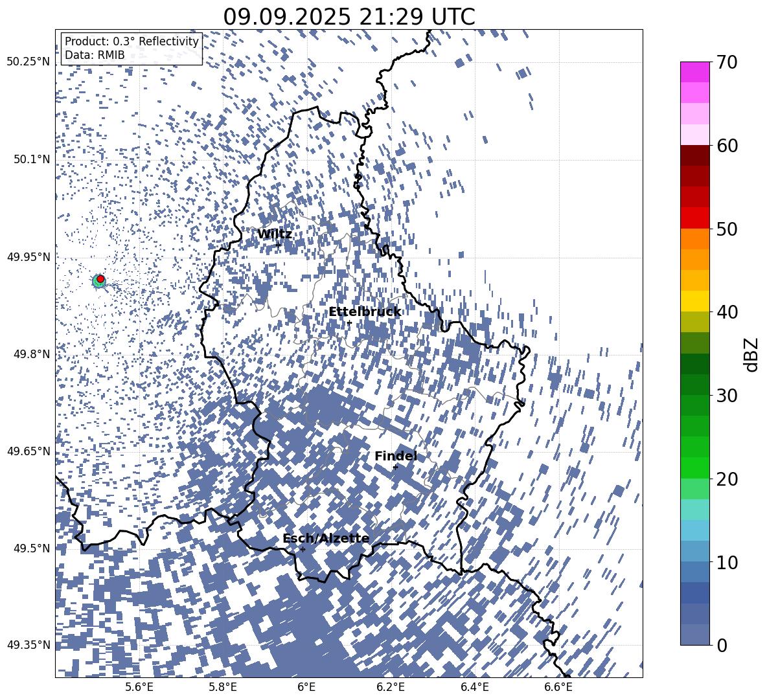Click the 6.6°E longitude label
The image size is (767, 700).
coord(558,688)
